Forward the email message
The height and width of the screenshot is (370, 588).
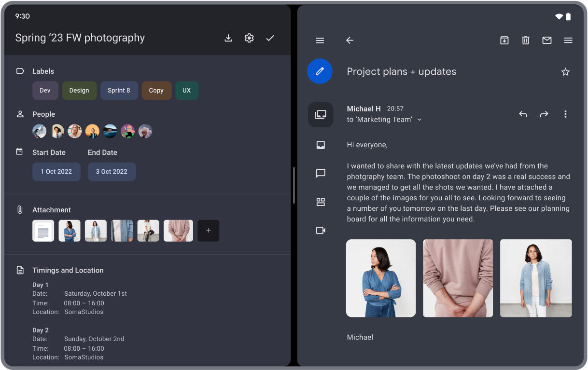(x=544, y=114)
